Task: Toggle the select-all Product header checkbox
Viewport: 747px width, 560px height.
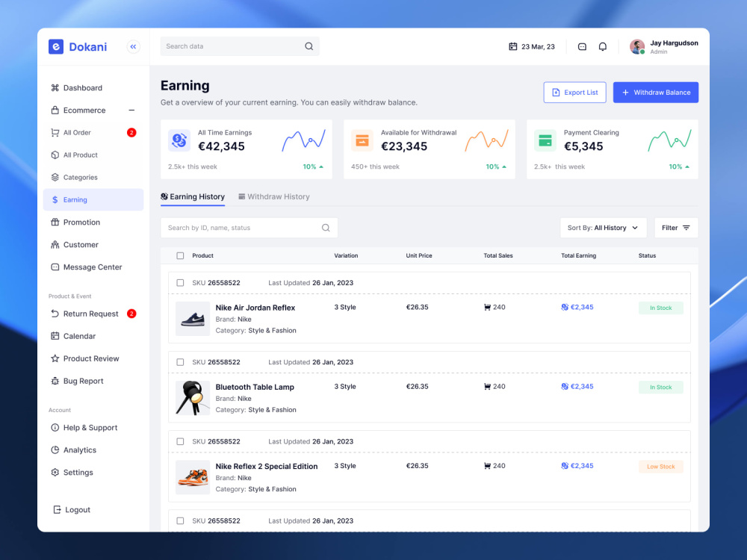Action: point(180,255)
